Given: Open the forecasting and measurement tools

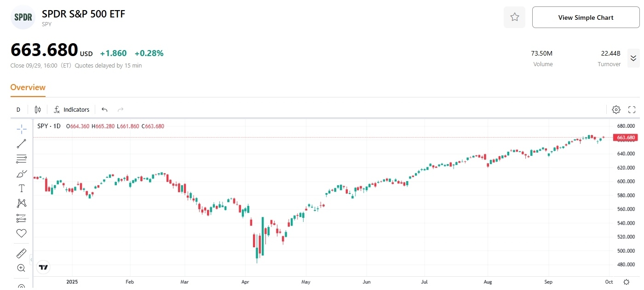Looking at the screenshot, I should (x=21, y=218).
